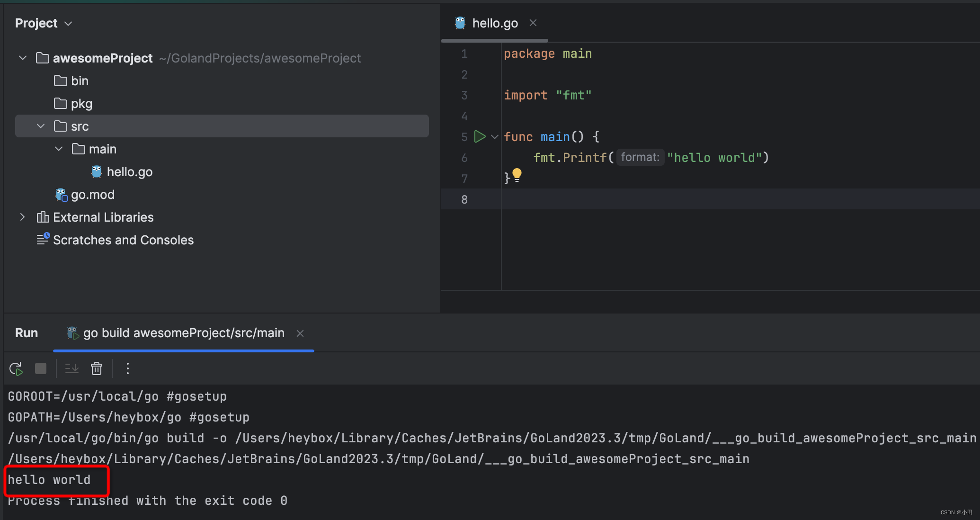Click the Clear All trash icon
Image resolution: width=980 pixels, height=520 pixels.
[x=97, y=368]
